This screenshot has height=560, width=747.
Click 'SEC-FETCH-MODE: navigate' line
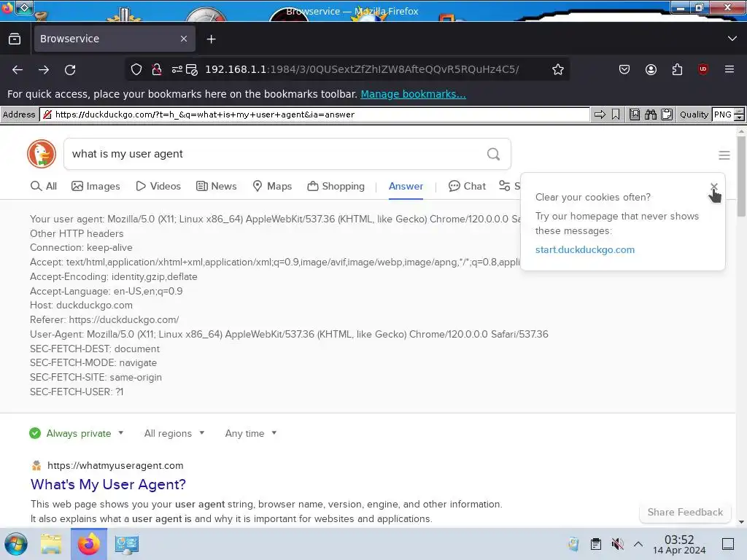pyautogui.click(x=93, y=363)
